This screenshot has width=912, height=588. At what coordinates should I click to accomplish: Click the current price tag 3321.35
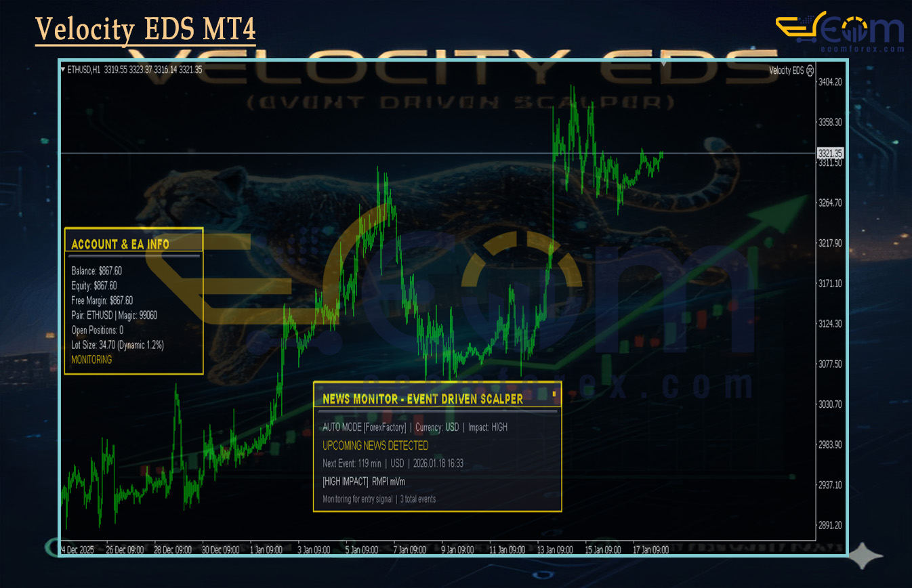pos(829,153)
